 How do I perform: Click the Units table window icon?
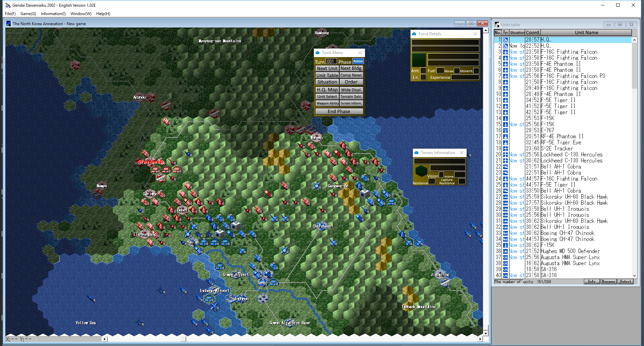(497, 24)
